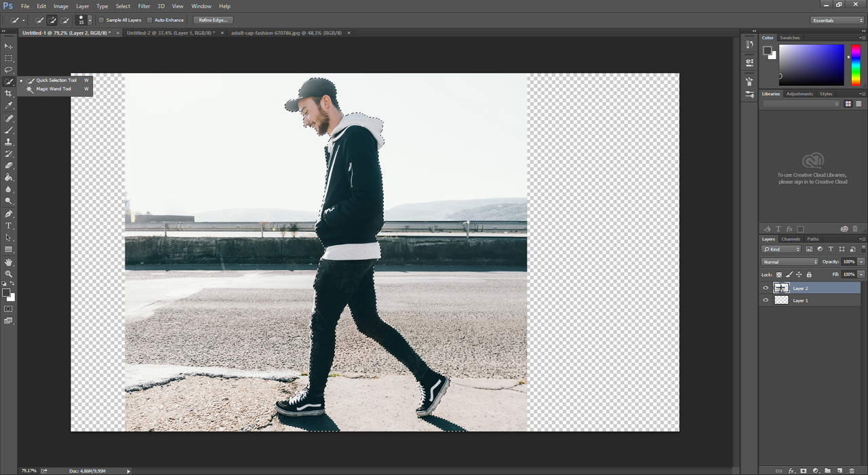The height and width of the screenshot is (475, 868).
Task: Click the hue spectrum slider in Color panel
Action: point(855,65)
